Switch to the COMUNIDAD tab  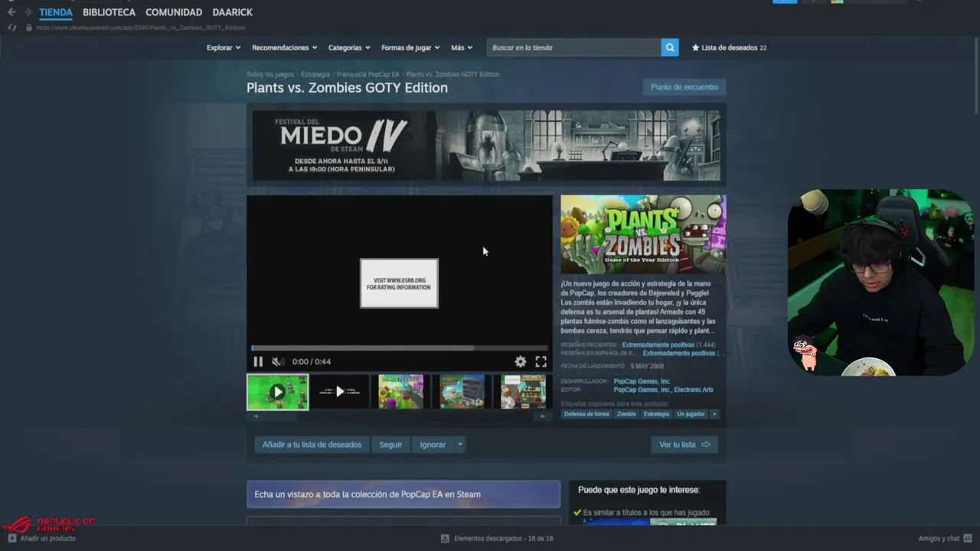point(174,12)
